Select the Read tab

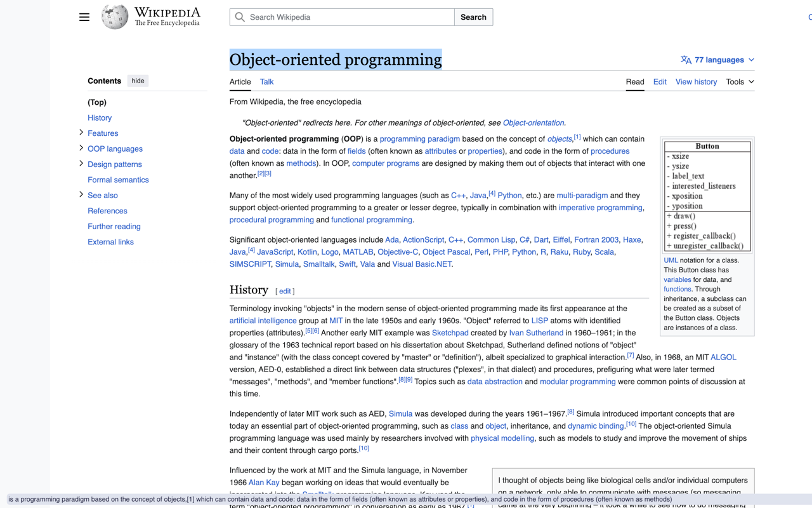635,82
